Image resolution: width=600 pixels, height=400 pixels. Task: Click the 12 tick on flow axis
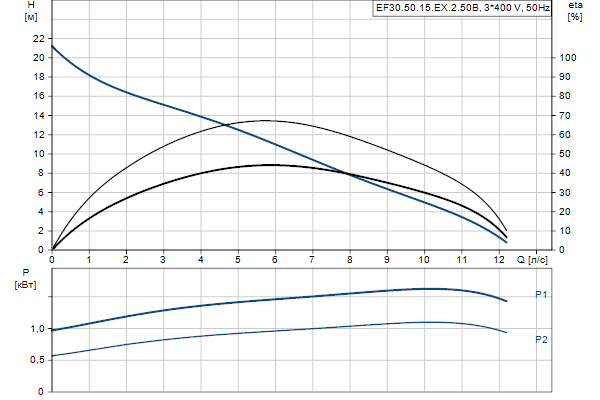point(499,260)
